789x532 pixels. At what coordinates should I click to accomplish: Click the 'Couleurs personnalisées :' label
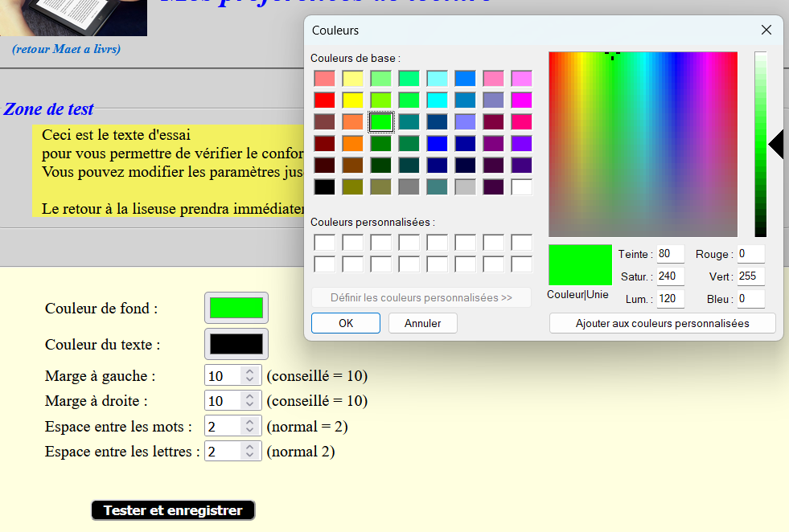point(373,223)
